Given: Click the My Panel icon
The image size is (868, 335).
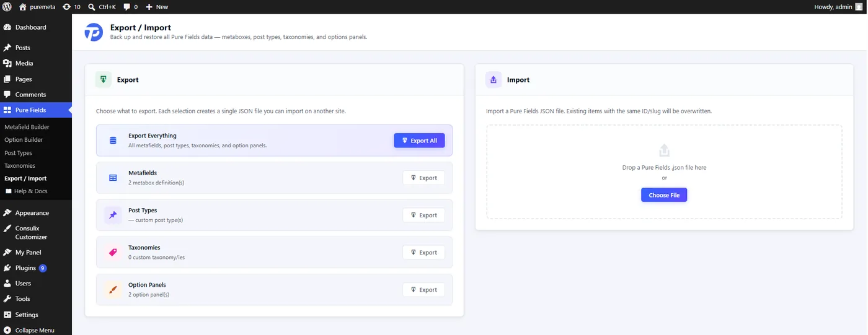Looking at the screenshot, I should 7,253.
